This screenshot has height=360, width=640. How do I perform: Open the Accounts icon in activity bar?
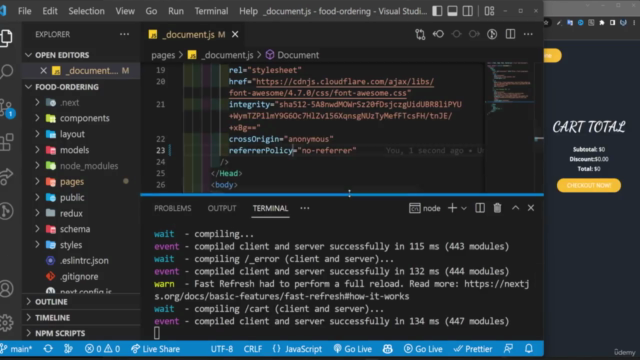(x=7, y=289)
